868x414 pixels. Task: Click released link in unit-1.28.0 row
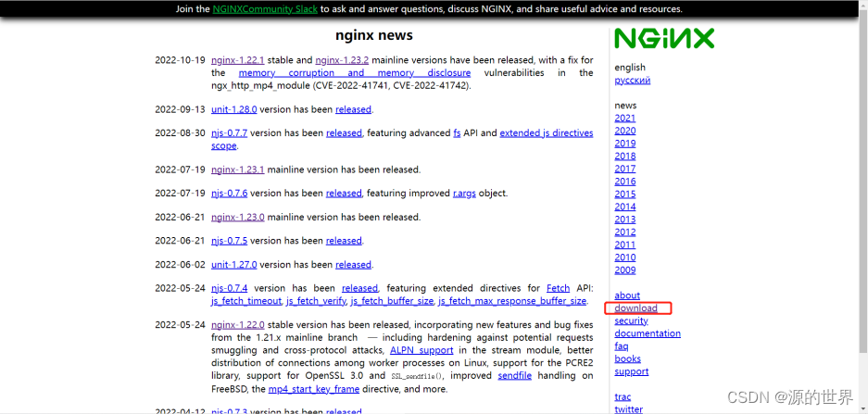pyautogui.click(x=353, y=109)
